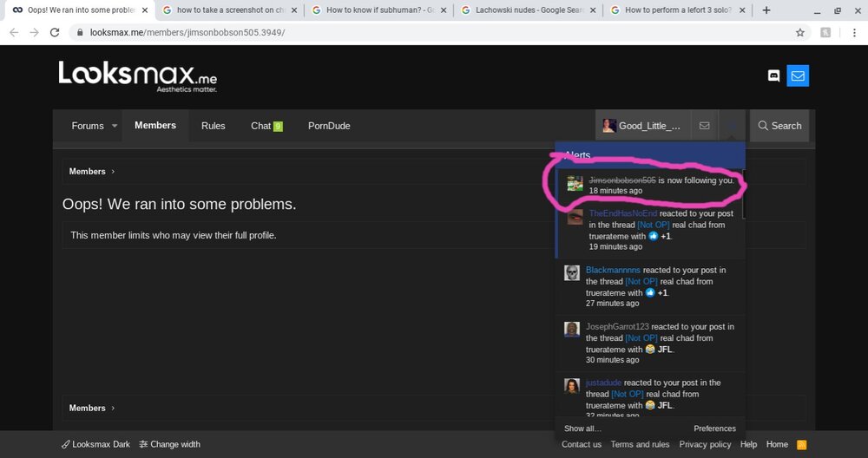868x458 pixels.
Task: Click the upper Members breadcrumb link
Action: click(87, 172)
